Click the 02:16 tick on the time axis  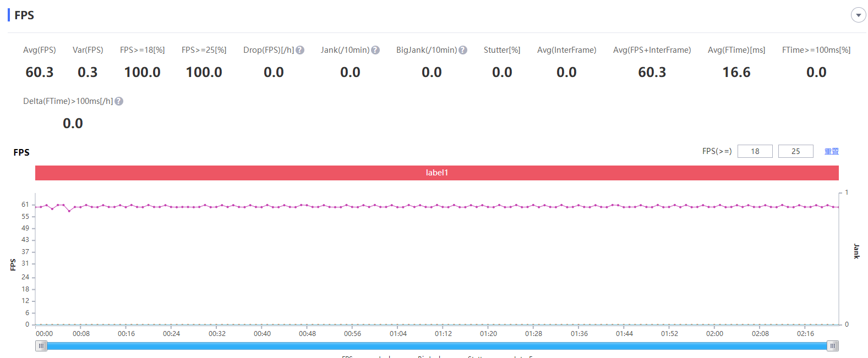pos(805,334)
